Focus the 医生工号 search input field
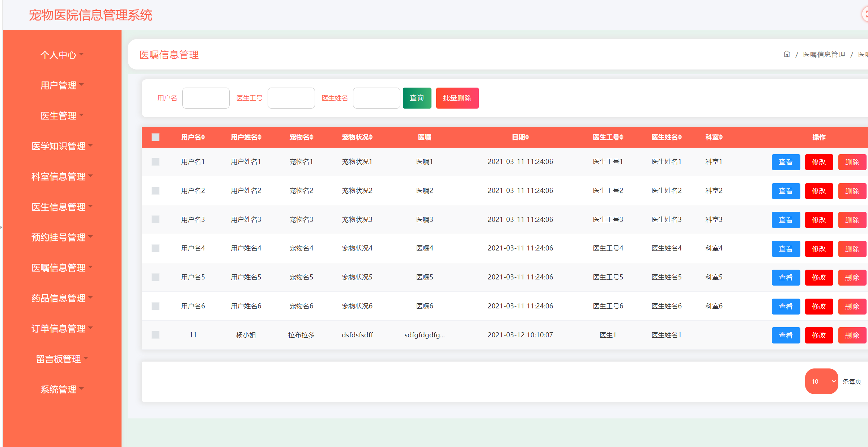 (291, 98)
